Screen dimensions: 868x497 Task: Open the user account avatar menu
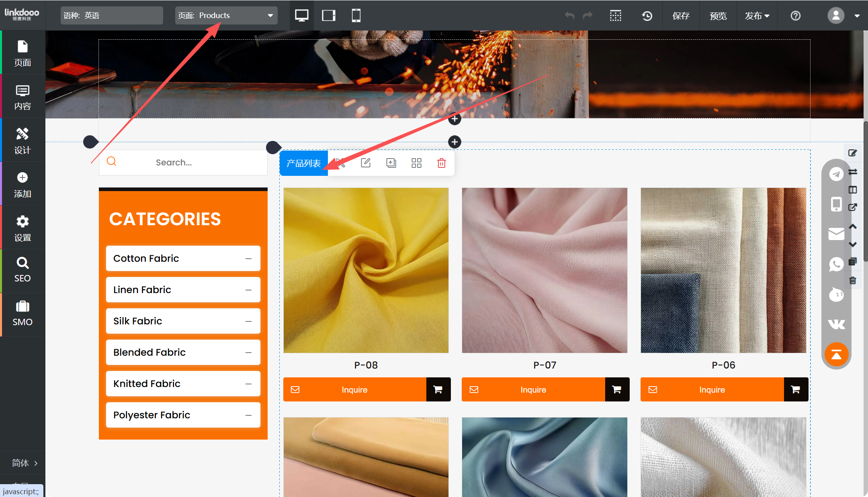point(836,16)
